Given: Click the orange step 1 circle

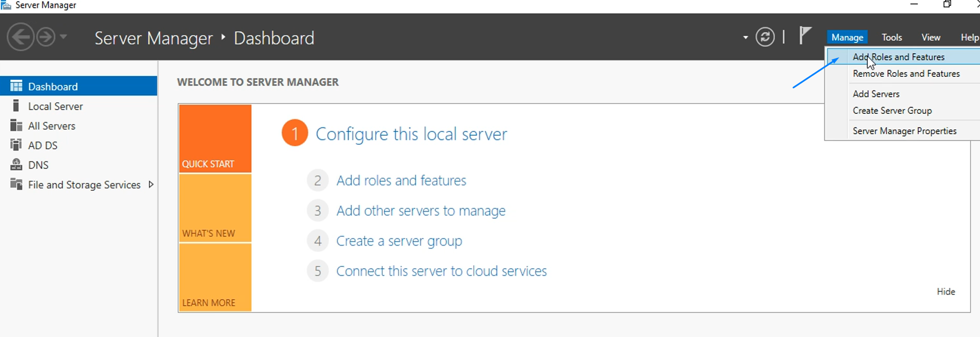Looking at the screenshot, I should pyautogui.click(x=294, y=133).
